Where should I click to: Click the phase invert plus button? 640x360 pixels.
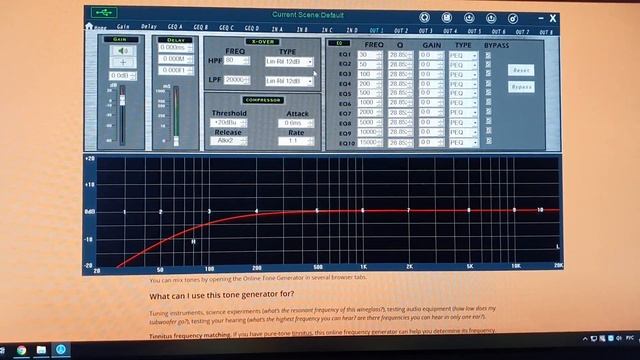pyautogui.click(x=123, y=62)
